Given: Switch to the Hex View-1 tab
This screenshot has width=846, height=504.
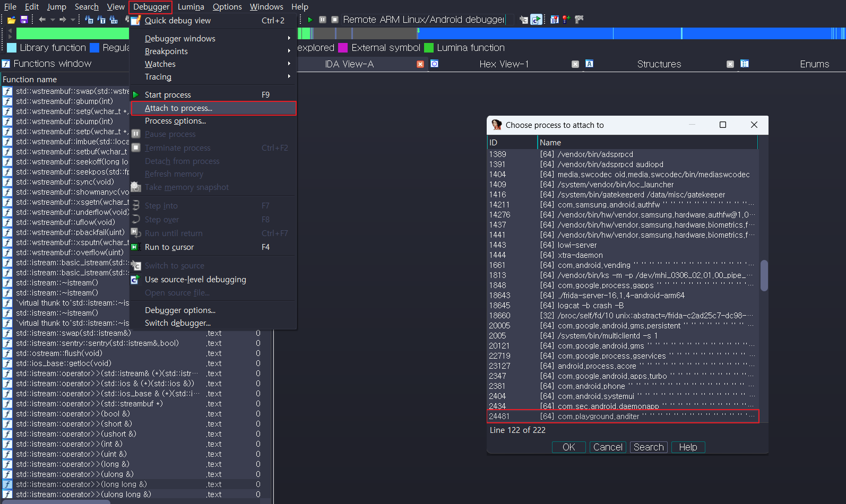Looking at the screenshot, I should pos(504,64).
